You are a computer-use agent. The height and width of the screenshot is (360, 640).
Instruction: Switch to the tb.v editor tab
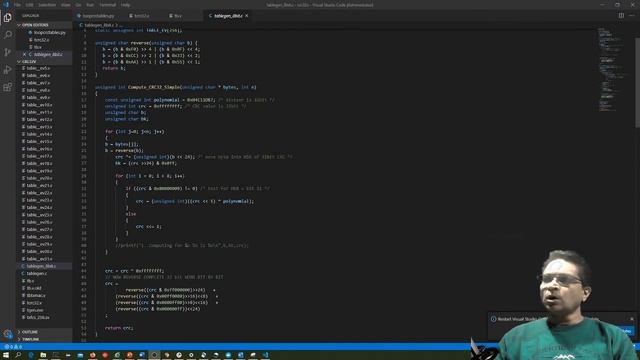(x=178, y=16)
